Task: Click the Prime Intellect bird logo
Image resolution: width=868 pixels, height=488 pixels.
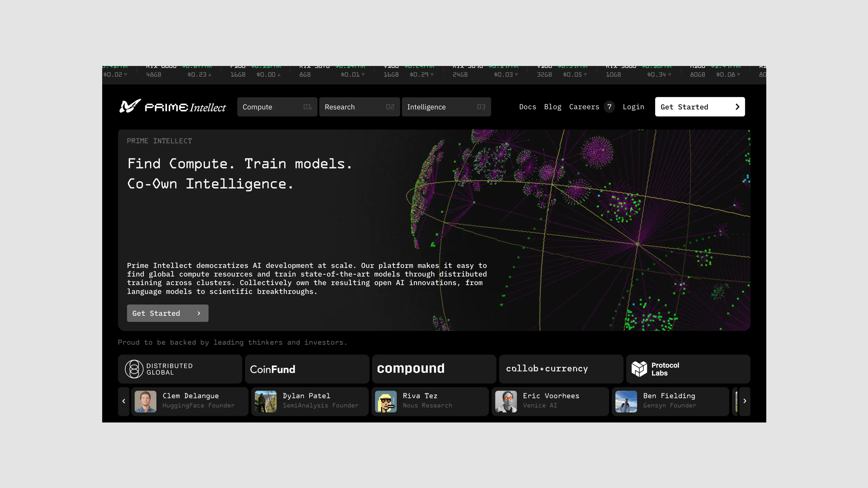Action: (130, 106)
